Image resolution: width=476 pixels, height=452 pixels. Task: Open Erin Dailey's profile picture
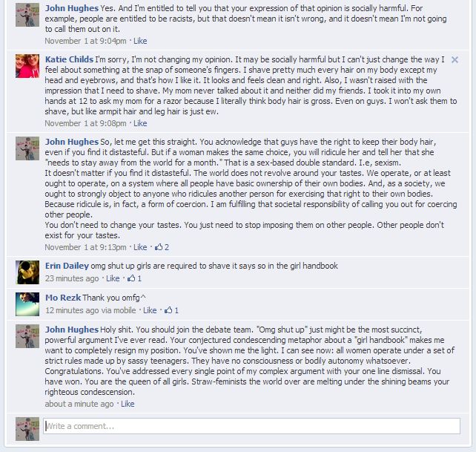pos(27,272)
